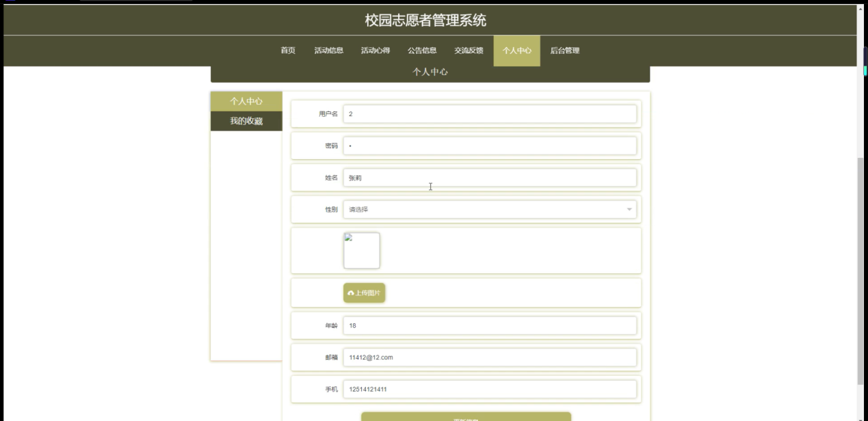This screenshot has width=868, height=421.
Task: Open 后台管理 from the navigation bar
Action: [x=565, y=51]
